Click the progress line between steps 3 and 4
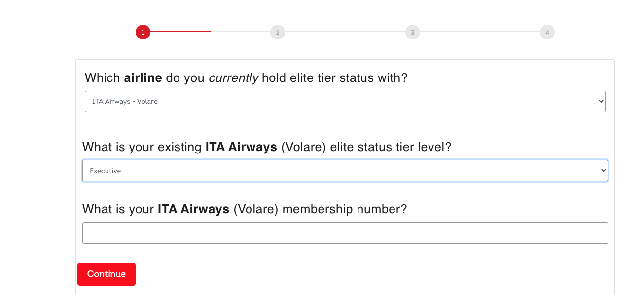The height and width of the screenshot is (307, 644). click(480, 32)
